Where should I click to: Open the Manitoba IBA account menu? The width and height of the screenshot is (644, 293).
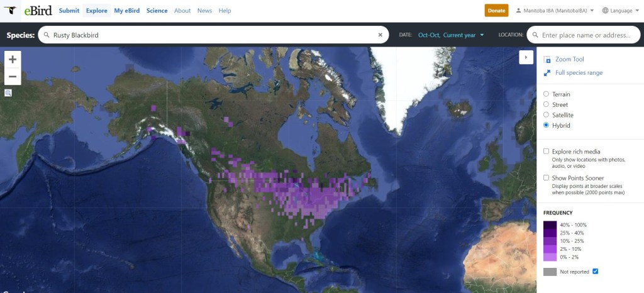(554, 11)
